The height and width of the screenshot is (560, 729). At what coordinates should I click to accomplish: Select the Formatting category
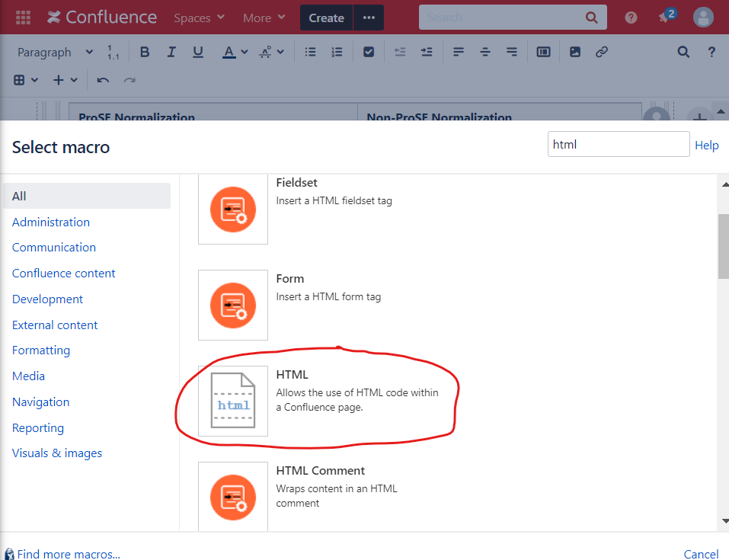41,350
